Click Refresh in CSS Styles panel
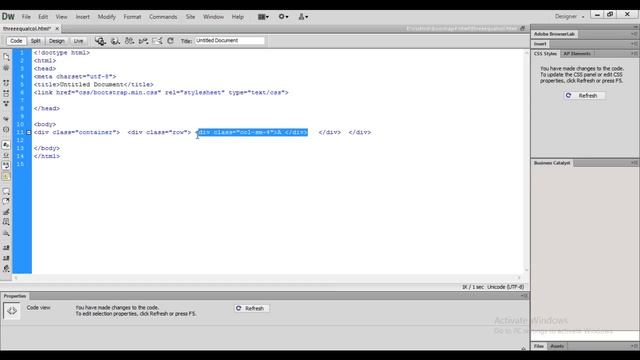Screen dimensions: 640x360 (584, 96)
